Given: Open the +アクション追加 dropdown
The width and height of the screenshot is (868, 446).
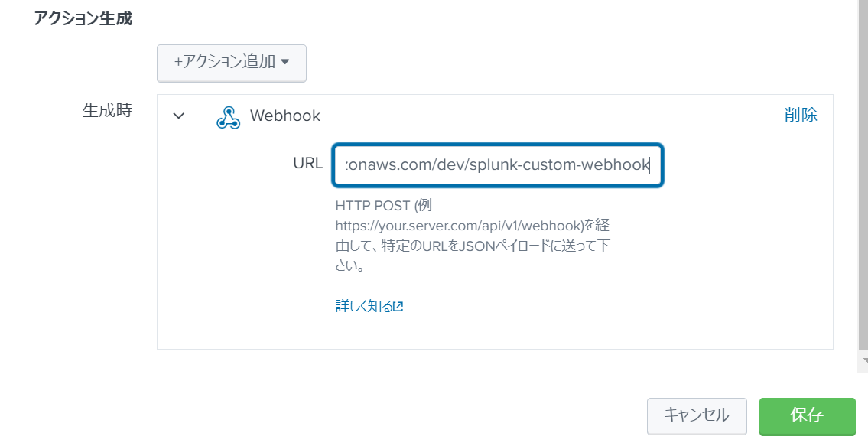Looking at the screenshot, I should [x=232, y=63].
